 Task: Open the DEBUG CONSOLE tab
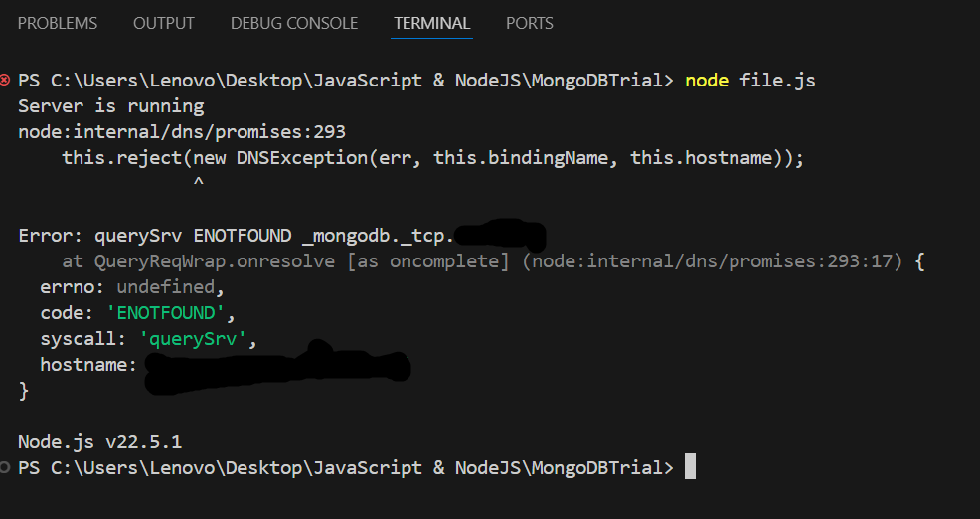click(293, 23)
